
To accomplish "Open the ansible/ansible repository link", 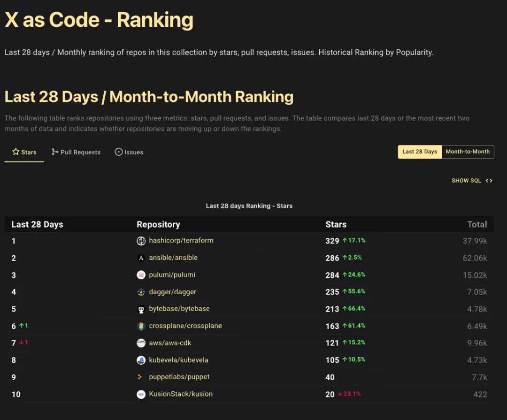I will 173,258.
